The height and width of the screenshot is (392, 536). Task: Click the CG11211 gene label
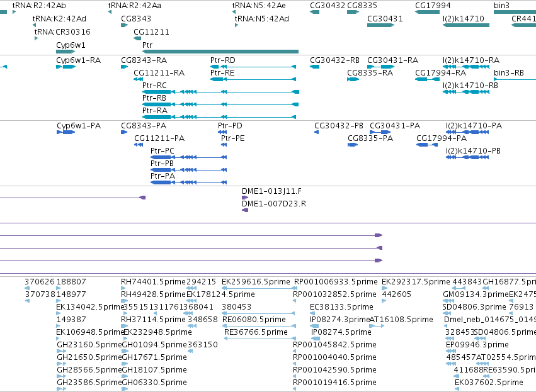pos(151,32)
